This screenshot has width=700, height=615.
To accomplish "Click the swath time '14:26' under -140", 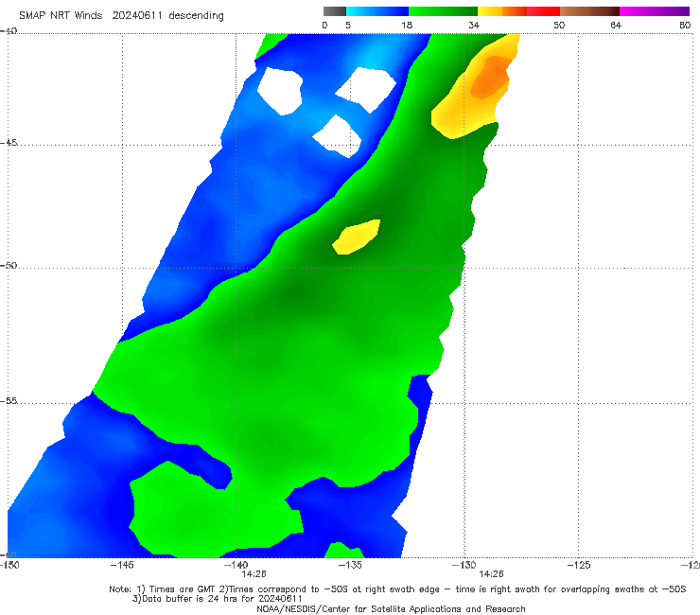I will pyautogui.click(x=254, y=574).
